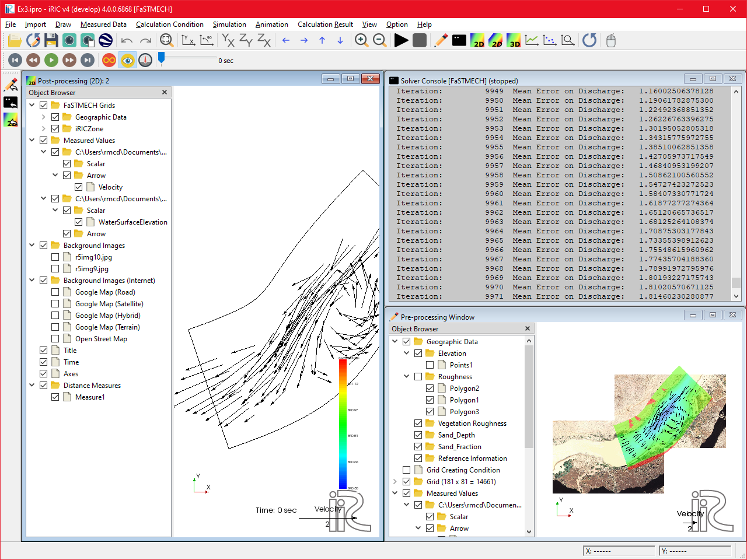Click the Zoom In magnifier icon
747x560 pixels.
[361, 40]
